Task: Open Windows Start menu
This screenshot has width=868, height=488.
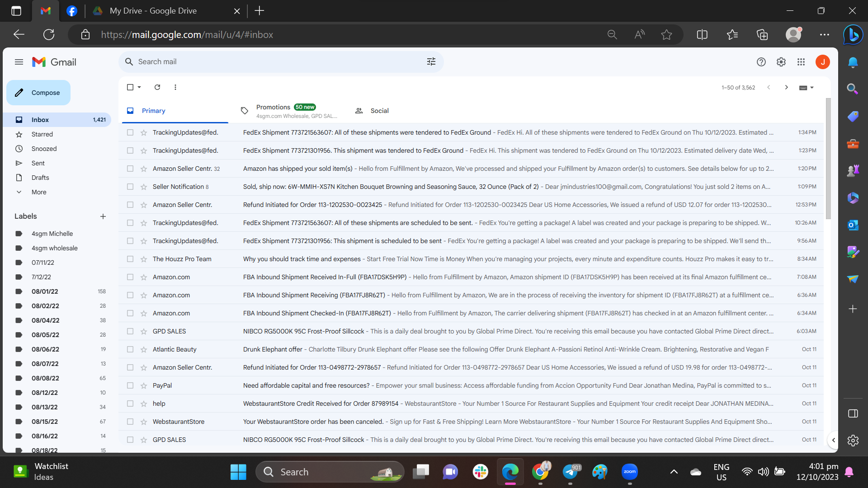Action: (x=238, y=472)
